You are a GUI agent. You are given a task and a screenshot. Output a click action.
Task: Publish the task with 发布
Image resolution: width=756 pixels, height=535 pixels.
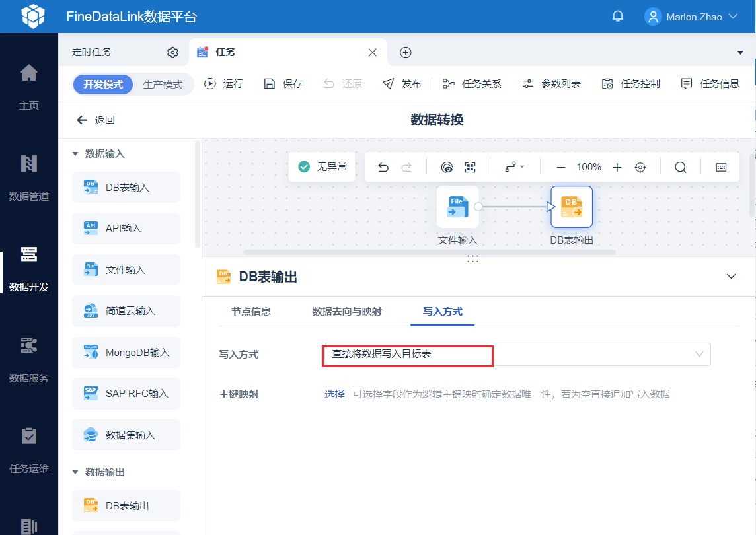402,84
